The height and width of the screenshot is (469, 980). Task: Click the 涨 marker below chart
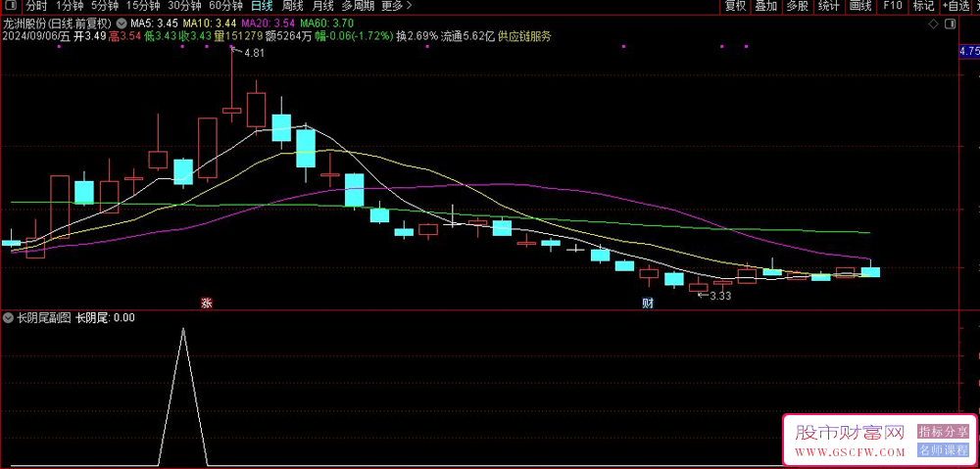(x=206, y=305)
